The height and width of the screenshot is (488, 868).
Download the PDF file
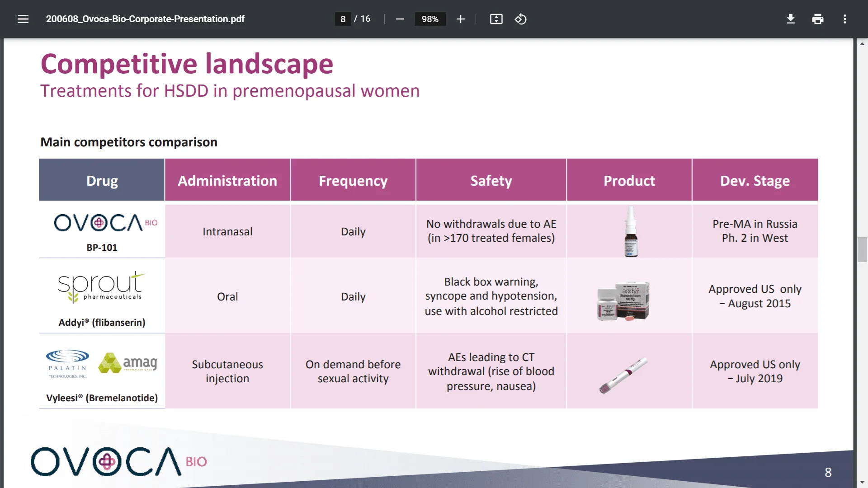(790, 19)
